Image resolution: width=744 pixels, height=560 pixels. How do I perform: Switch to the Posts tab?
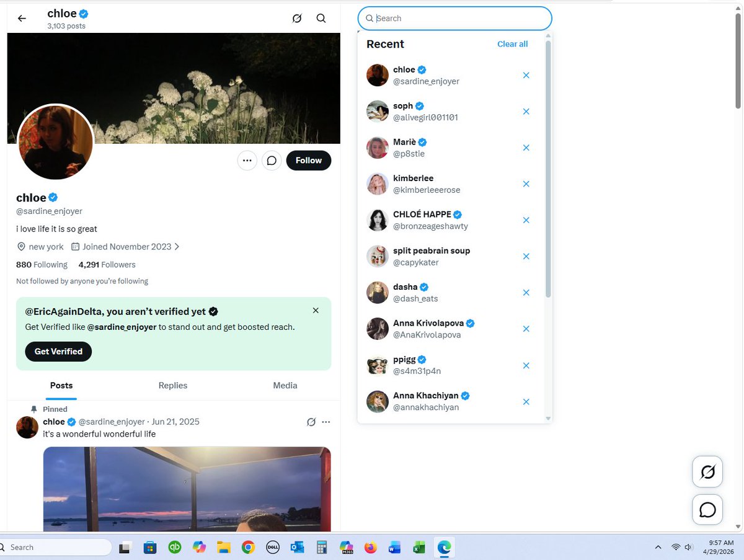click(61, 386)
